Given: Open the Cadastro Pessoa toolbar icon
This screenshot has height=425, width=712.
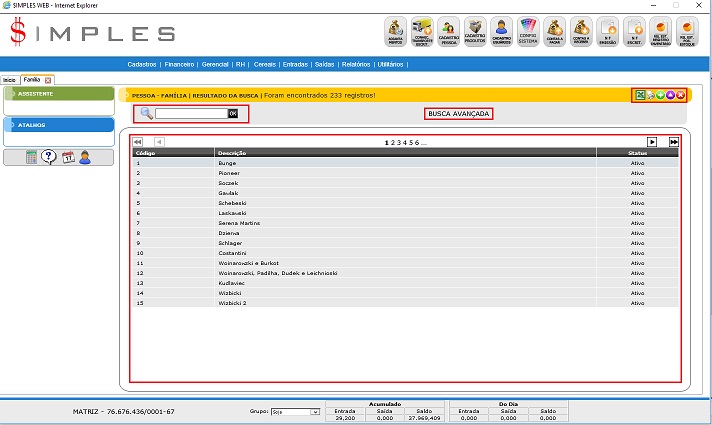Looking at the screenshot, I should coord(449,32).
